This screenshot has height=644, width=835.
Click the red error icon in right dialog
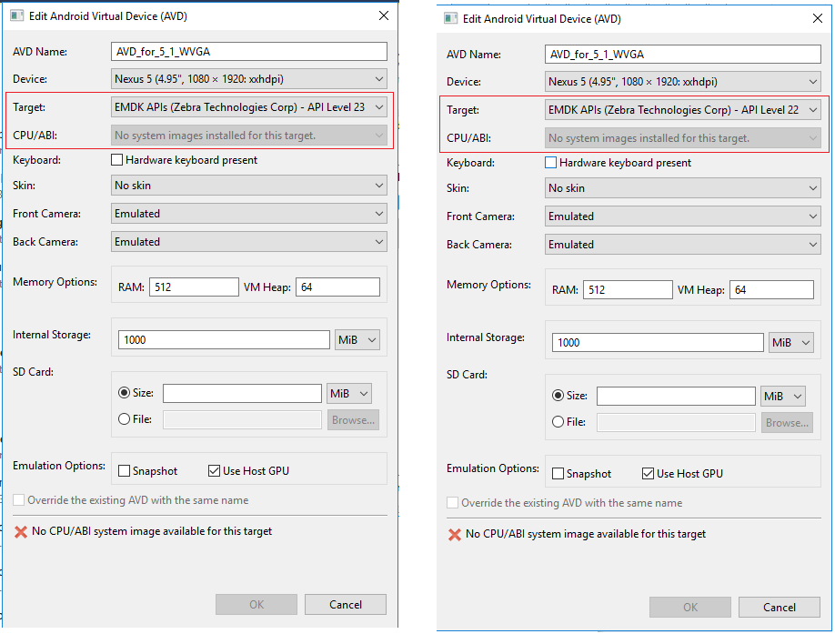point(456,536)
